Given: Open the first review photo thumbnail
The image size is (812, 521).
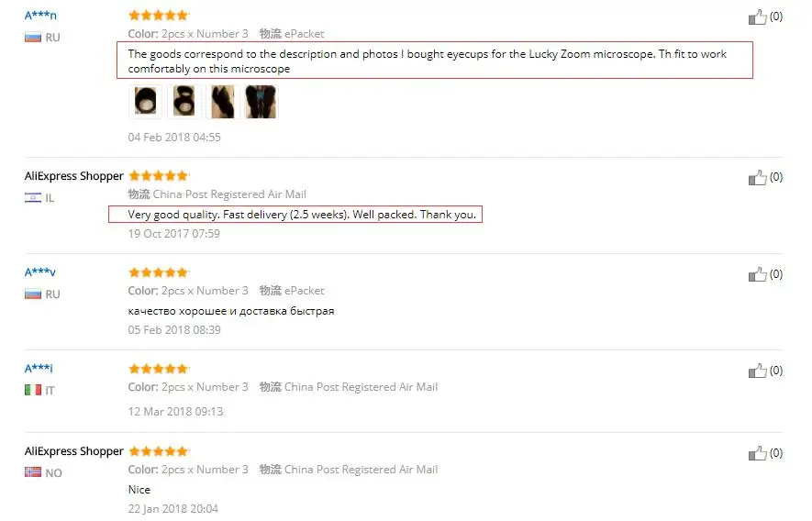Looking at the screenshot, I should pyautogui.click(x=145, y=102).
